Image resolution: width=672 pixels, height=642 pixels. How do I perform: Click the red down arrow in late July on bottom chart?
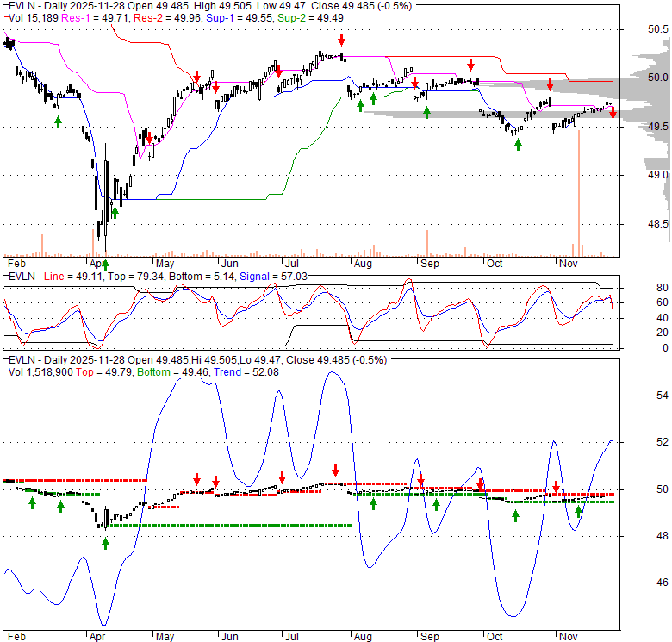click(335, 471)
